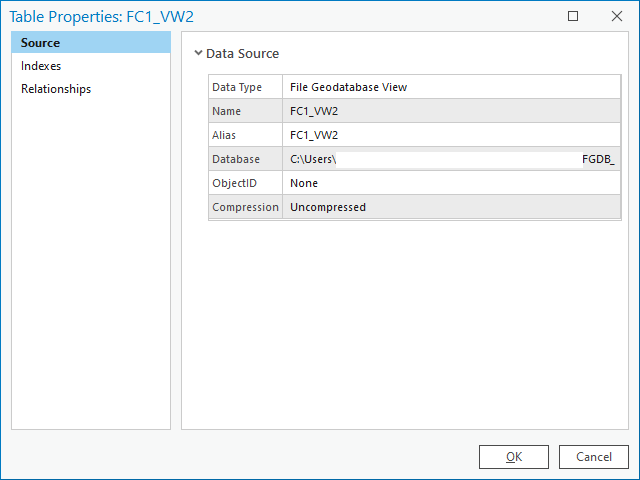Screen dimensions: 640x480
Task: Click the ObjectID None value
Action: pos(304,183)
